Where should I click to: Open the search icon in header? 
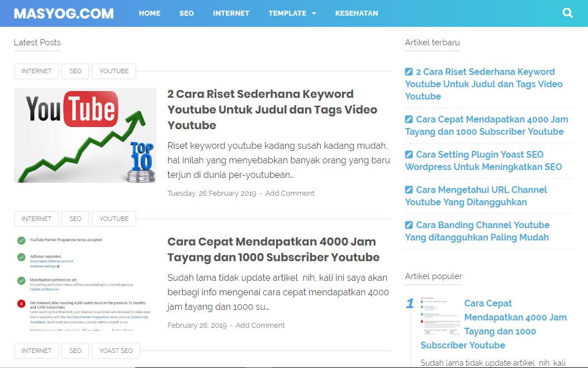(567, 13)
